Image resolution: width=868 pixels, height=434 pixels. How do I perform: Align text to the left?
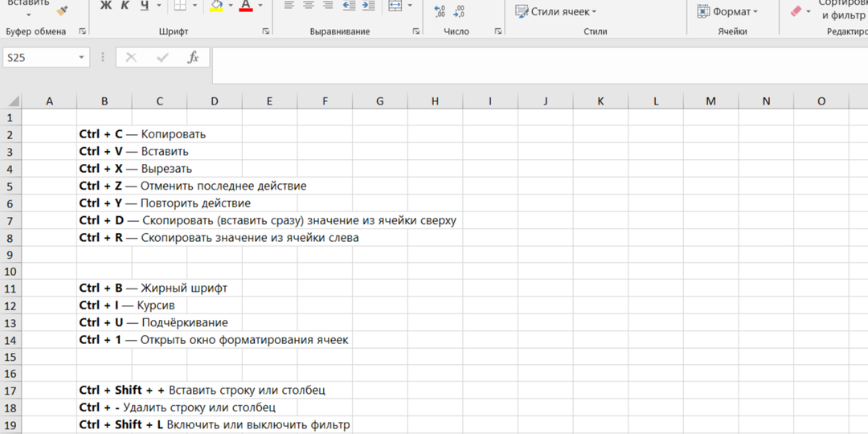(288, 5)
